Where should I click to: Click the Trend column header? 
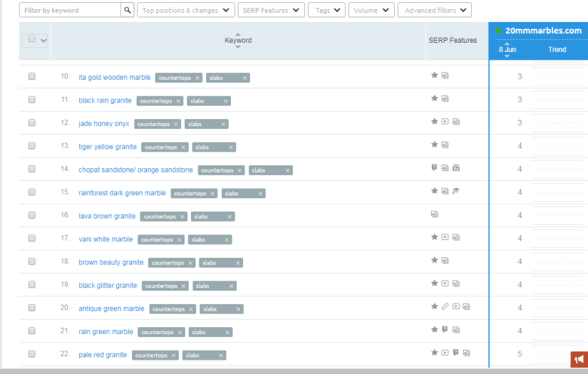557,49
